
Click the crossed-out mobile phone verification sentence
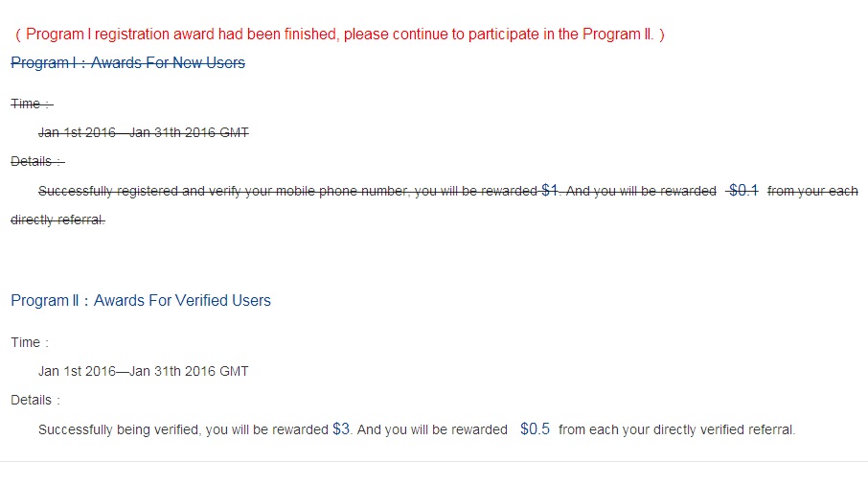pyautogui.click(x=287, y=191)
